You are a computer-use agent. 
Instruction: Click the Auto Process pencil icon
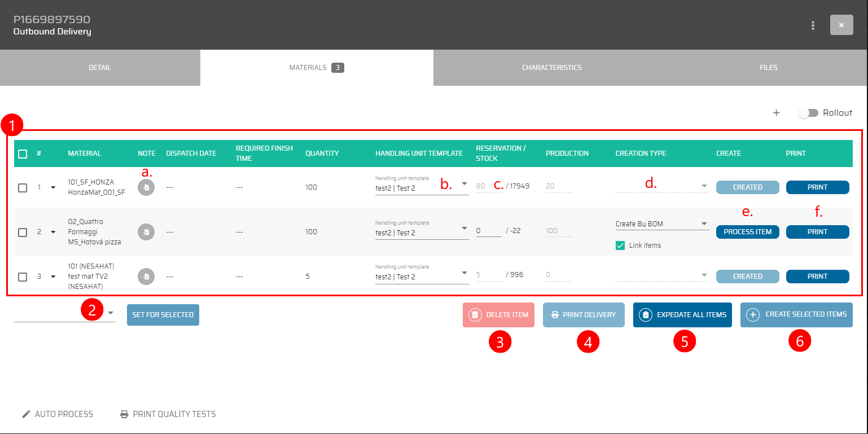click(26, 414)
